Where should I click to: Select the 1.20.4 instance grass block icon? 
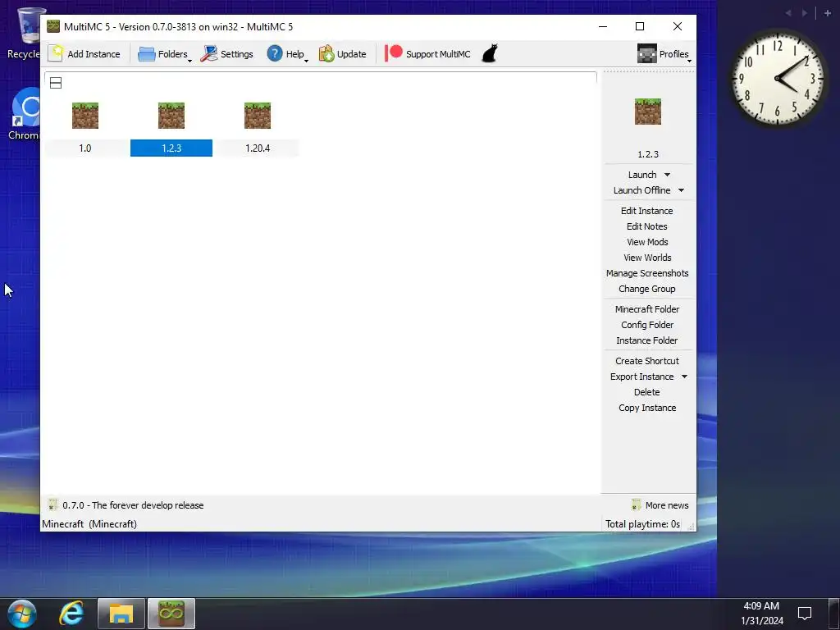coord(258,116)
